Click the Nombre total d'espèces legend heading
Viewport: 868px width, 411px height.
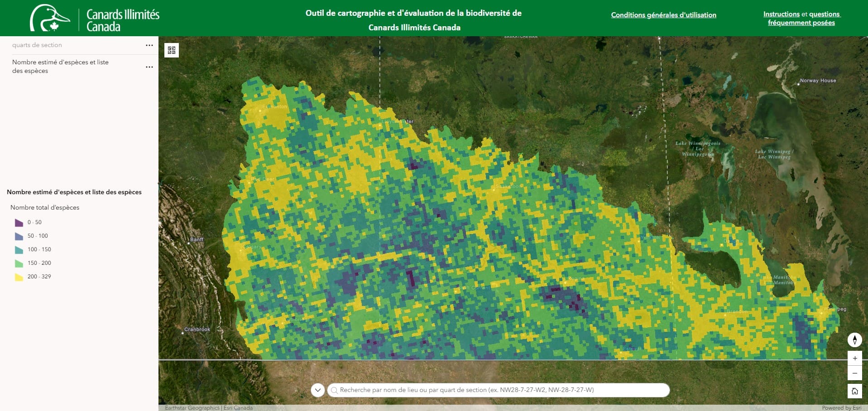[x=45, y=207]
